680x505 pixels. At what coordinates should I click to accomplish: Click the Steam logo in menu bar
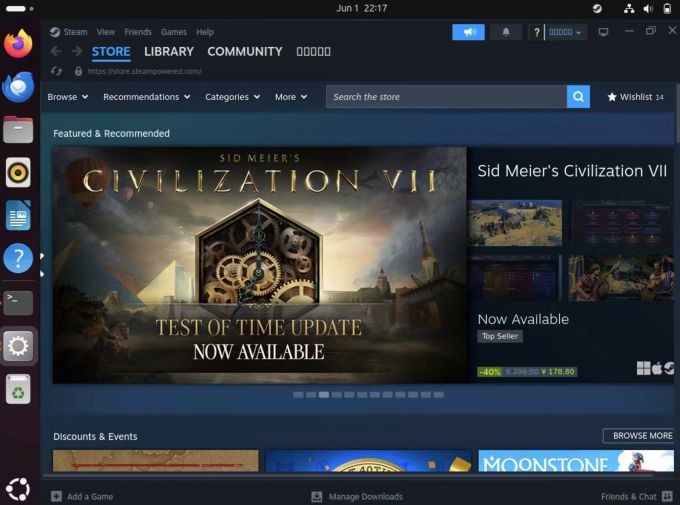click(55, 32)
